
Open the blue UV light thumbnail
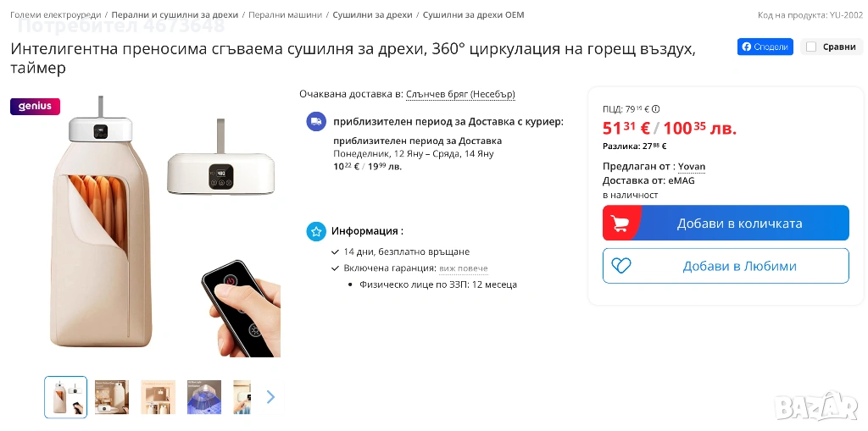click(x=203, y=397)
